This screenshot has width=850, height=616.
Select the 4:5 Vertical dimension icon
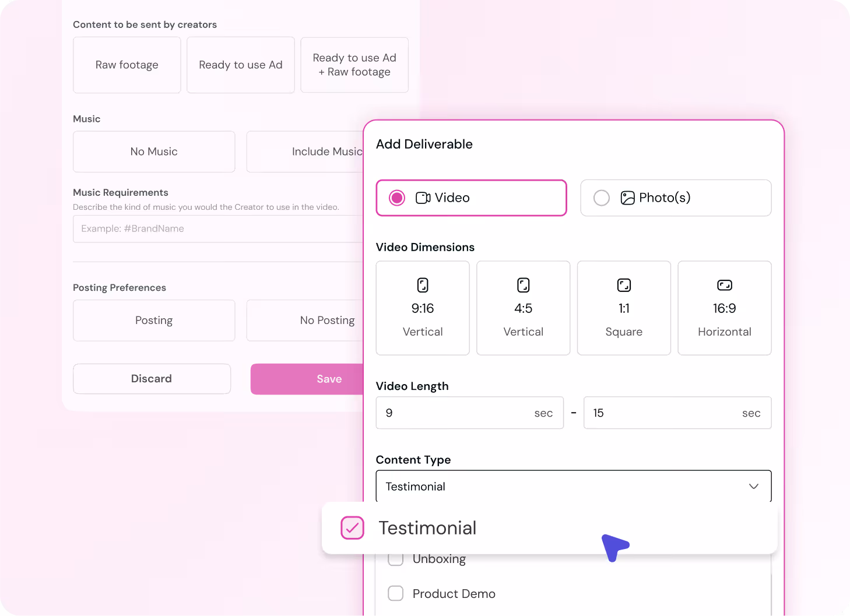tap(523, 285)
